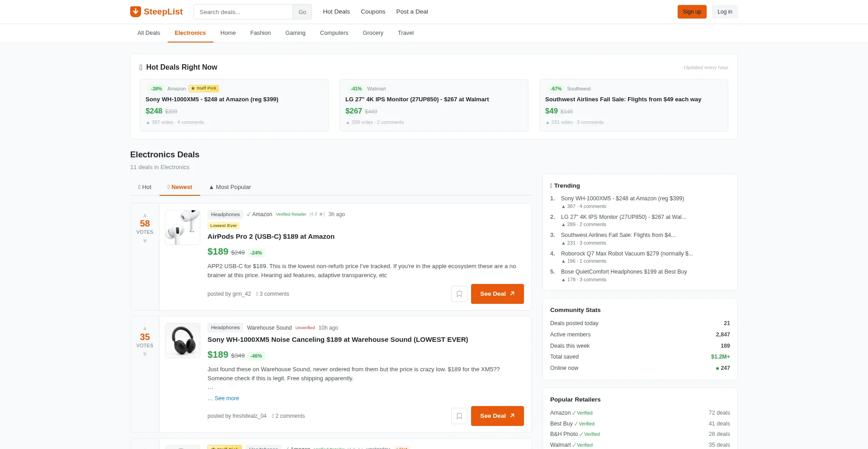Switch to the Computers category tab

coord(334,33)
